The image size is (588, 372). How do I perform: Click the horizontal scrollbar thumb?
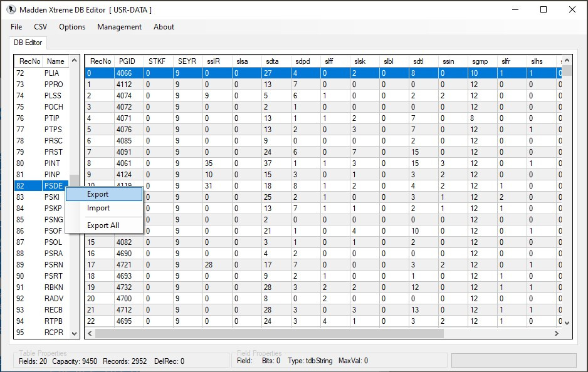point(270,333)
